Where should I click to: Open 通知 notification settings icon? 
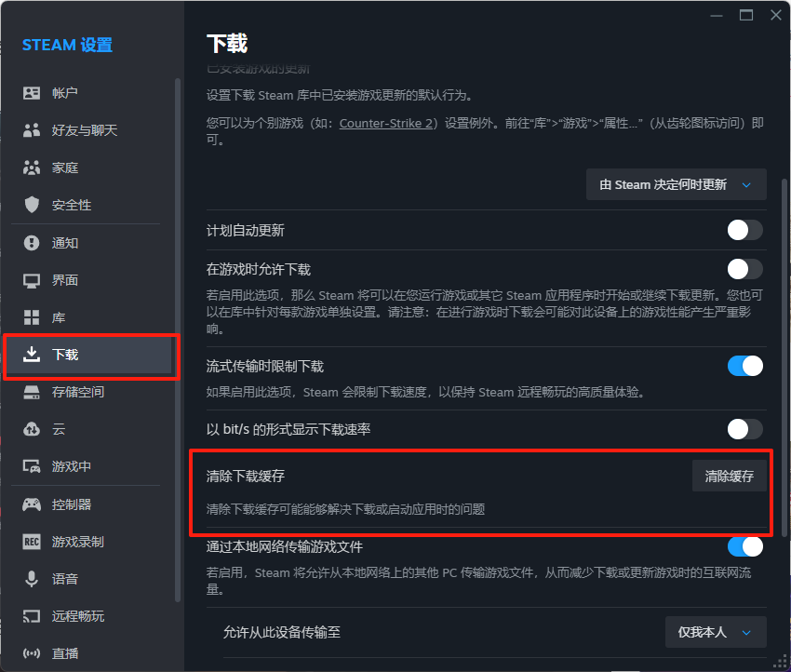coord(33,242)
